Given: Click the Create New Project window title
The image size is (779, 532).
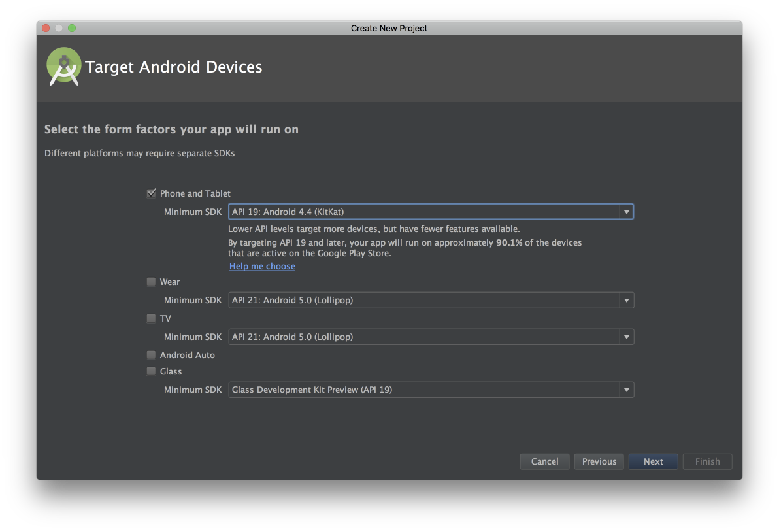Looking at the screenshot, I should pyautogui.click(x=389, y=28).
